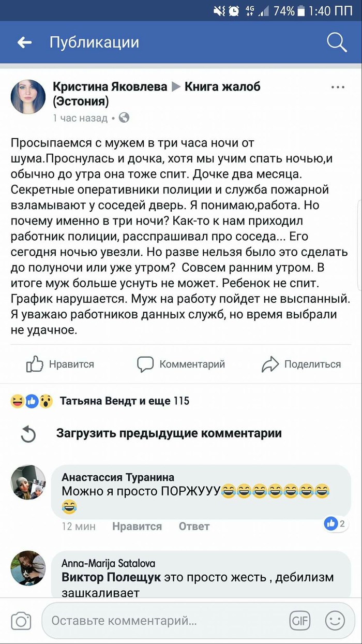Tap Комментарий speech bubble button
Viewport: 362px width, 644px height.
point(181,364)
